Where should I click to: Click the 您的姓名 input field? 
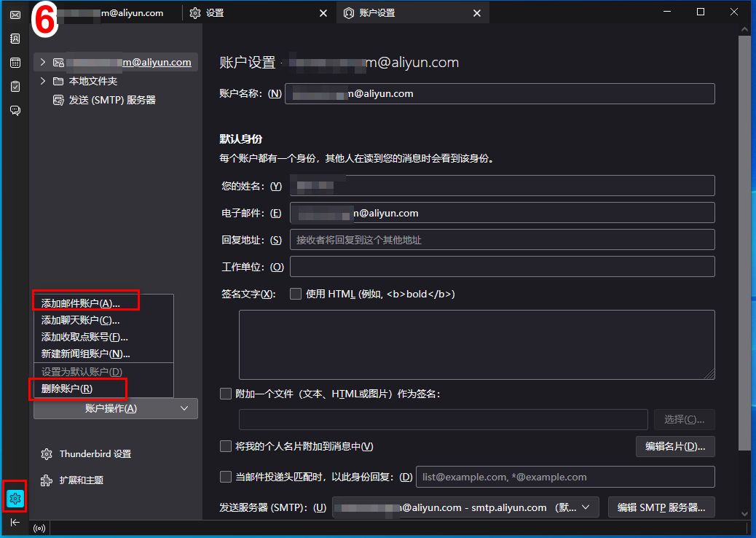click(503, 186)
